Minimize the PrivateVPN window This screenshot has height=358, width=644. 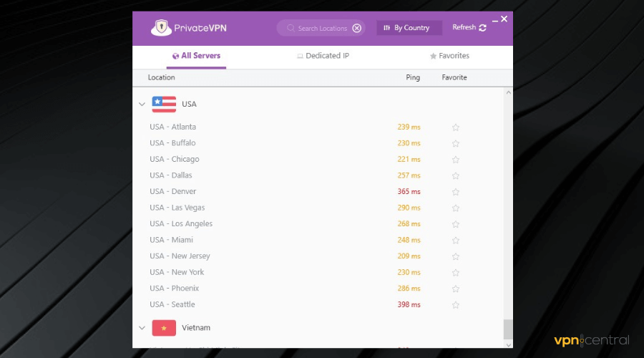(x=495, y=20)
